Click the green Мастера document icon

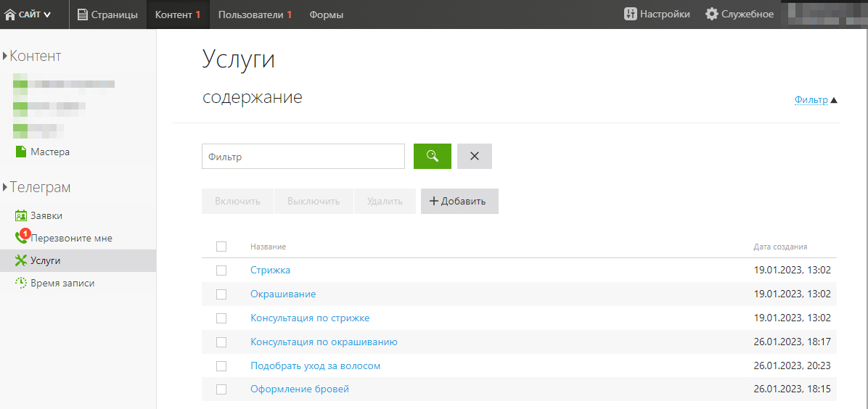tap(21, 152)
